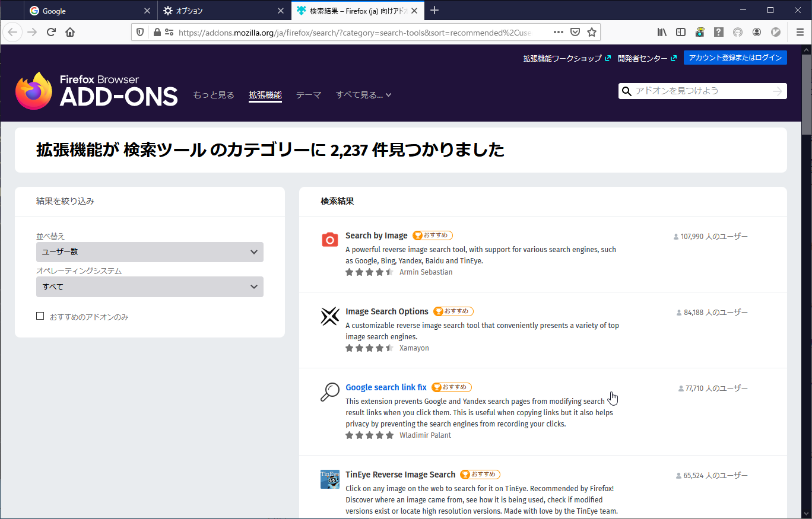Click the 107,990 人のユーザー count
This screenshot has width=812, height=519.
tap(710, 237)
